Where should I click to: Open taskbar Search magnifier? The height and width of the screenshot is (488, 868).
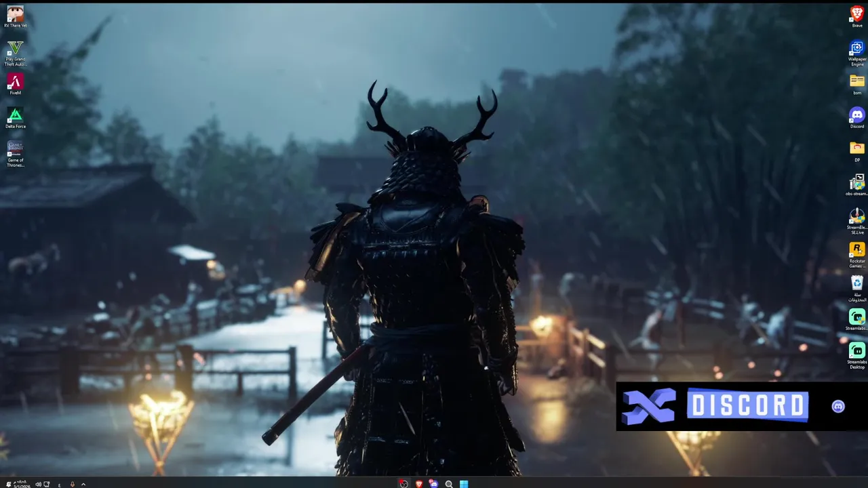(449, 484)
